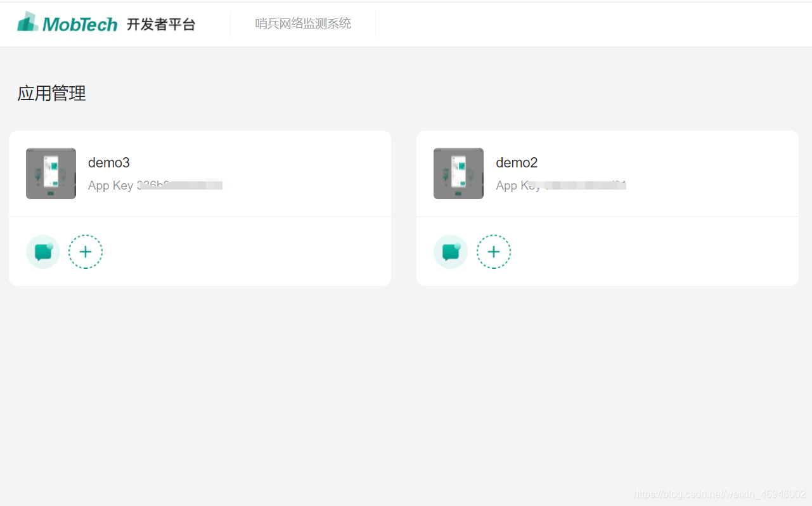
Task: Click the 应用管理 page heading
Action: [51, 93]
